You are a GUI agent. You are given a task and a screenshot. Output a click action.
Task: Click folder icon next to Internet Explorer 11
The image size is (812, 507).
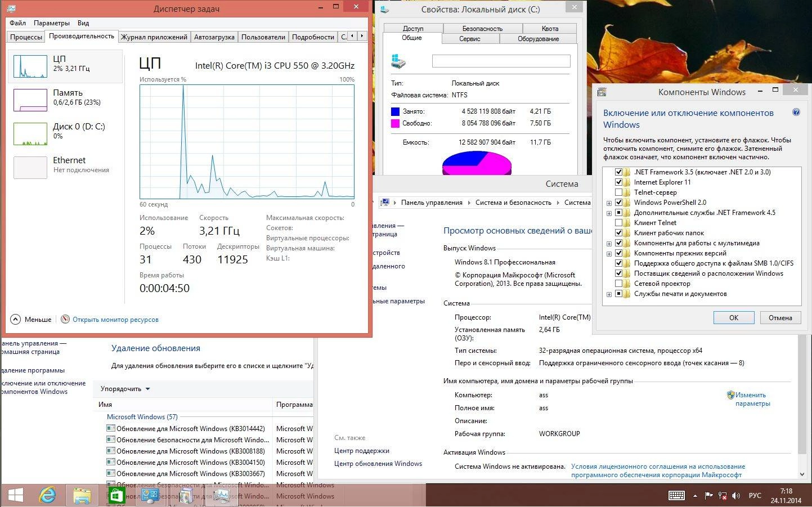pyautogui.click(x=627, y=182)
